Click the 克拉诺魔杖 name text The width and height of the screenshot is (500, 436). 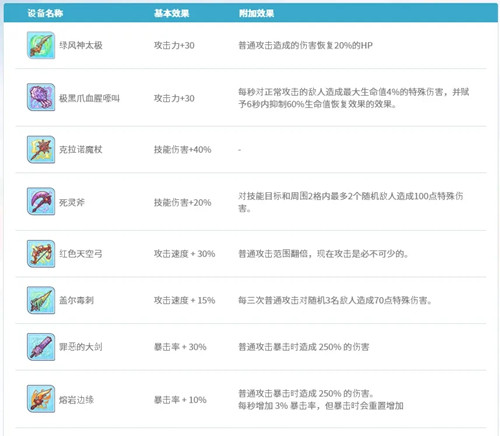coord(81,150)
